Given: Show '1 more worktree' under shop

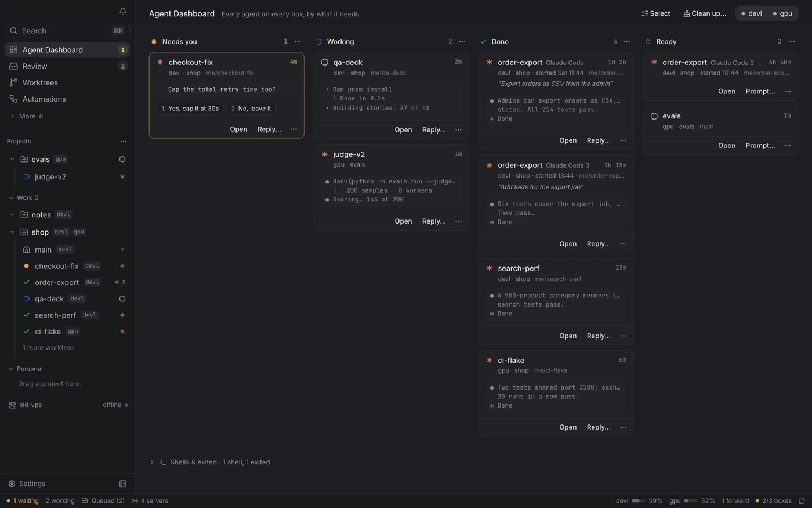Looking at the screenshot, I should point(48,348).
